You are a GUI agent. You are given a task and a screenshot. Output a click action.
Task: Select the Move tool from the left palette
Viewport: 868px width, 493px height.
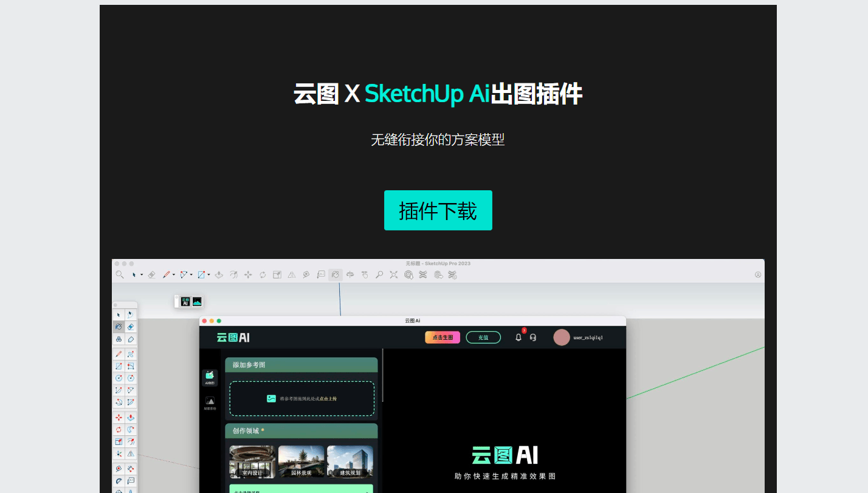(x=119, y=417)
